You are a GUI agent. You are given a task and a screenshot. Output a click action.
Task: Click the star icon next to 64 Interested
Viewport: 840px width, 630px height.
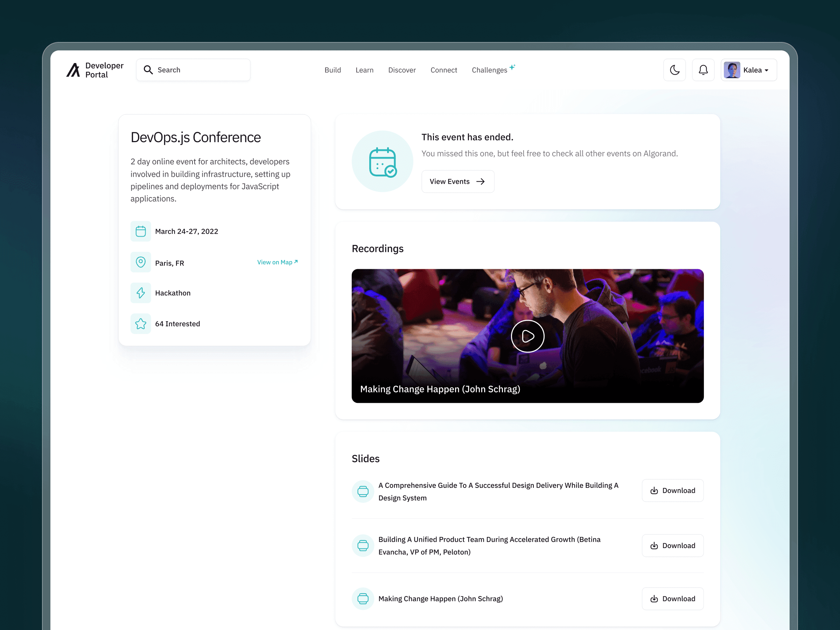(140, 323)
